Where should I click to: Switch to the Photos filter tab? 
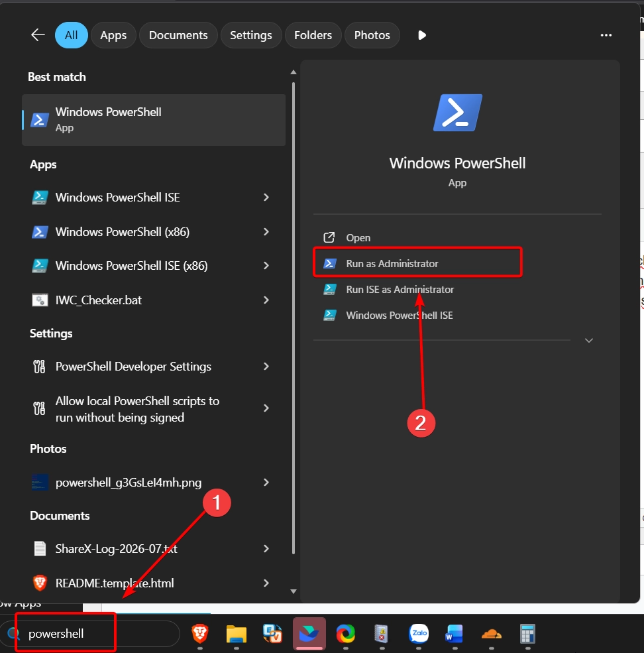372,35
